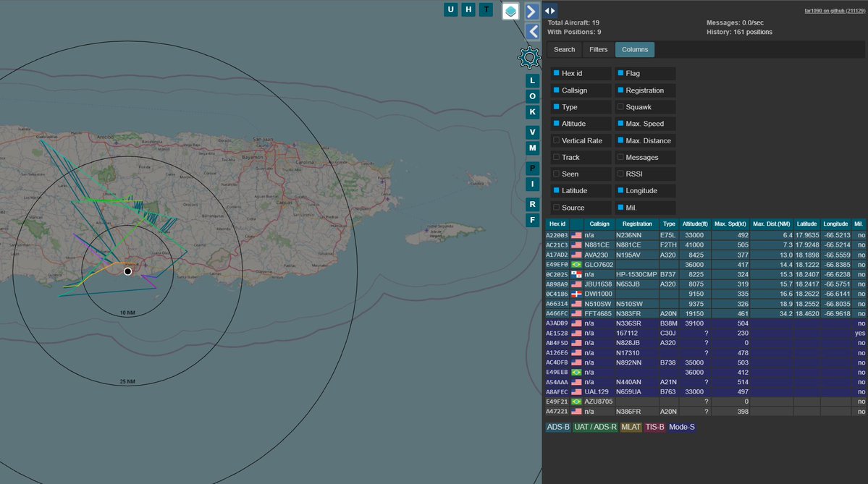Open the map layer switcher
The width and height of the screenshot is (868, 484).
pyautogui.click(x=510, y=11)
